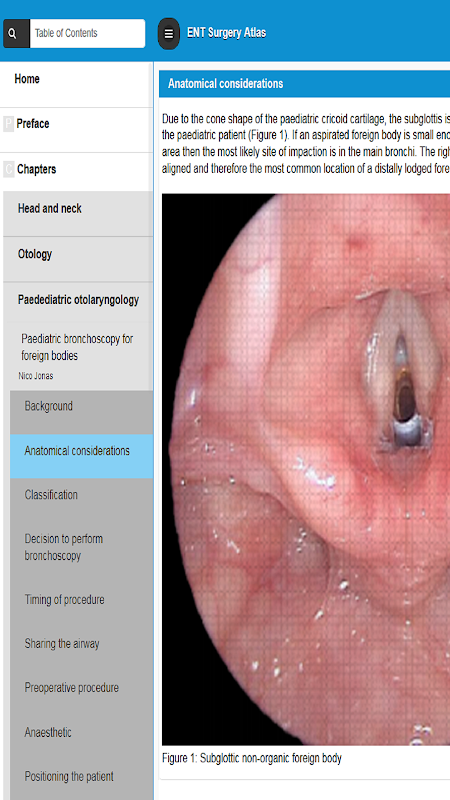The height and width of the screenshot is (800, 450).
Task: Click the subglottic foreign body figure
Action: pos(306,469)
